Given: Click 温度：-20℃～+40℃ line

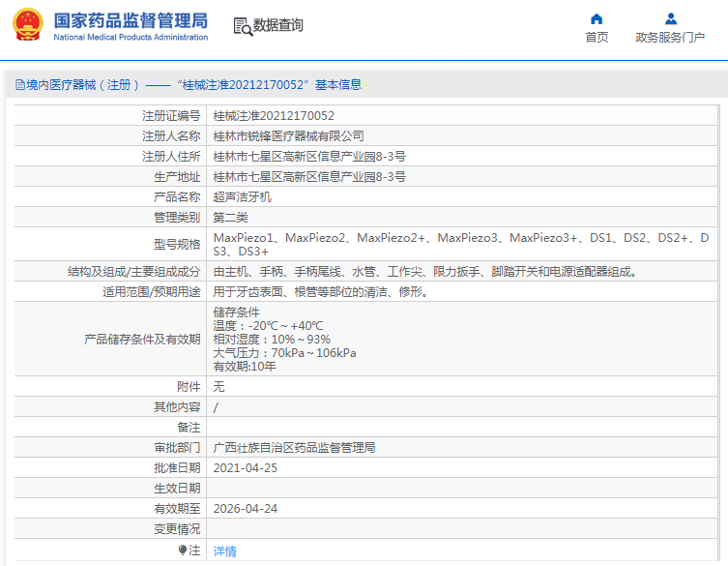Looking at the screenshot, I should (268, 326).
